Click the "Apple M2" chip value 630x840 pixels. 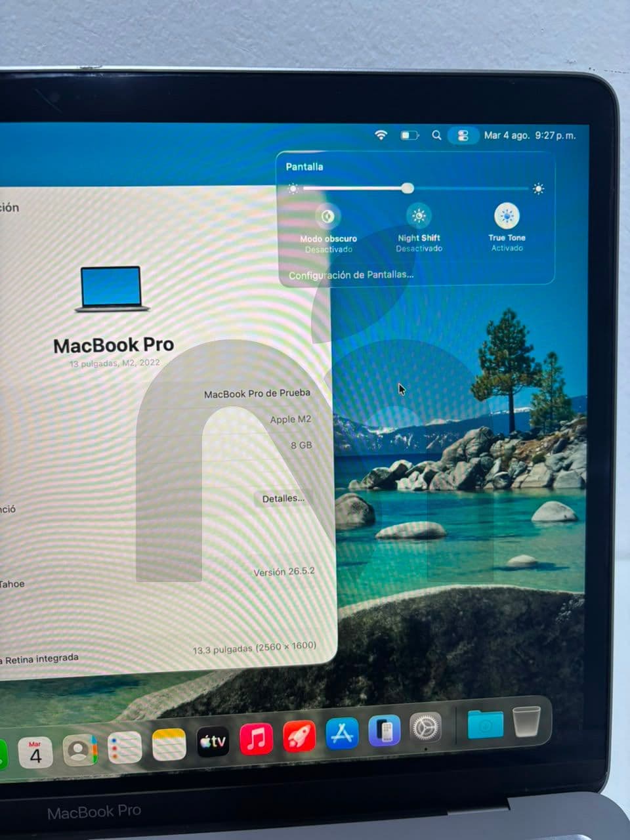tap(291, 419)
